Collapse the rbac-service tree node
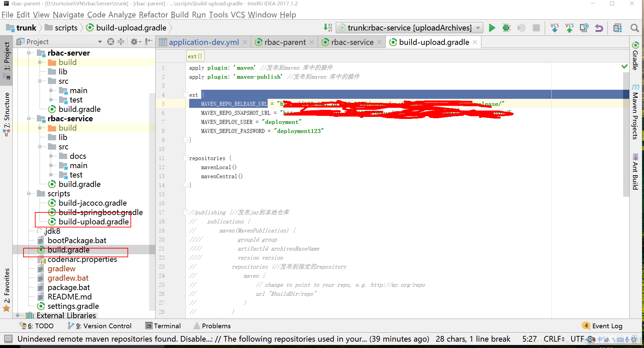Viewport: 644px width, 348px height. pos(29,119)
